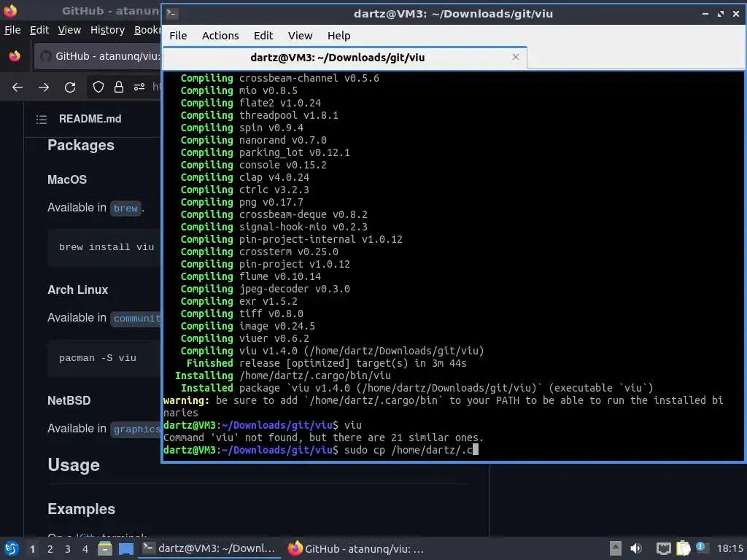
Task: Go forward in Firefox
Action: [x=44, y=87]
